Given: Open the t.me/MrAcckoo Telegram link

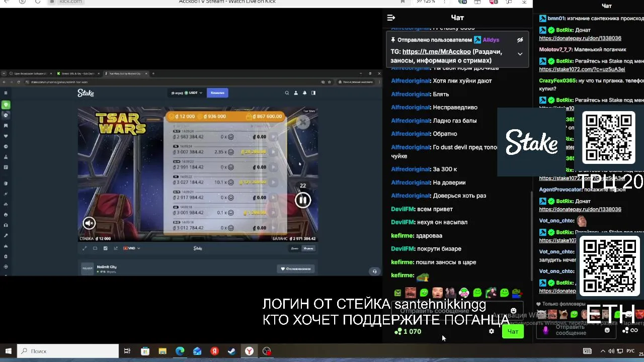Looking at the screenshot, I should tap(437, 51).
